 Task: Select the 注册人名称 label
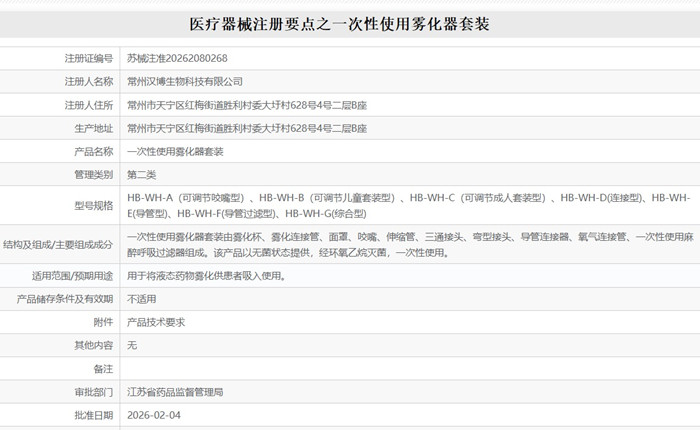coord(89,82)
